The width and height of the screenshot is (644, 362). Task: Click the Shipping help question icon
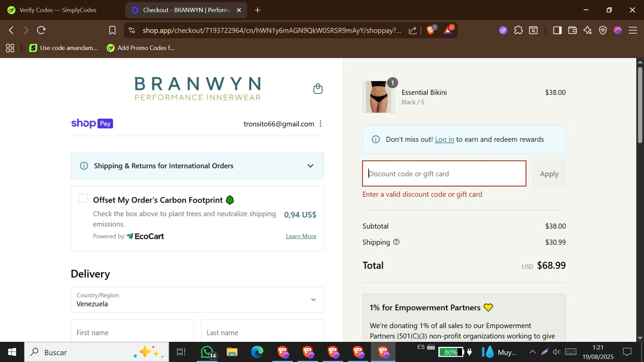click(x=396, y=242)
